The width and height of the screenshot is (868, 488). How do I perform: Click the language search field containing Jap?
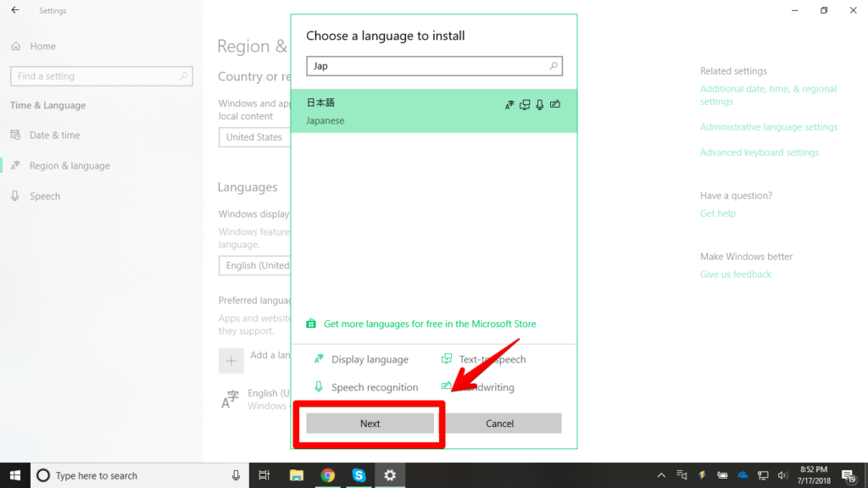point(424,66)
